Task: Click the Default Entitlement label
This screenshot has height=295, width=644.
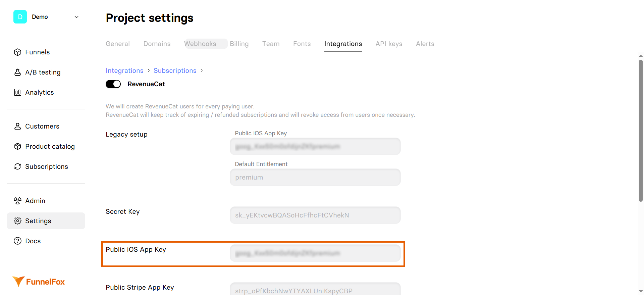Action: (261, 164)
